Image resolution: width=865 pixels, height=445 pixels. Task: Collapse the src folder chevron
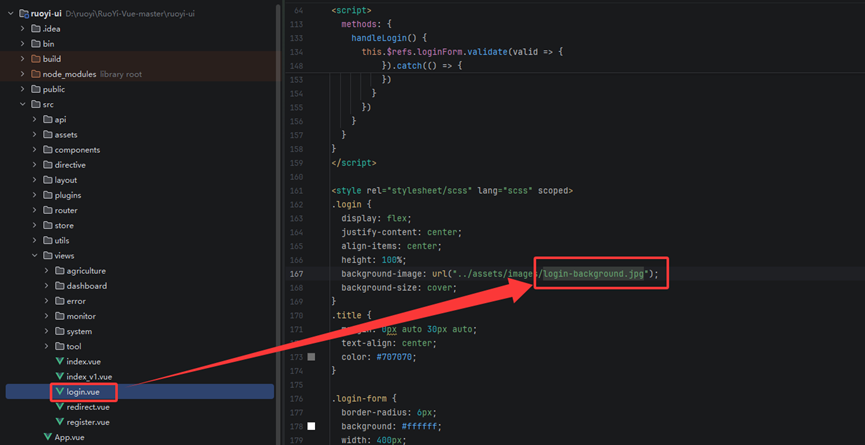pyautogui.click(x=23, y=104)
